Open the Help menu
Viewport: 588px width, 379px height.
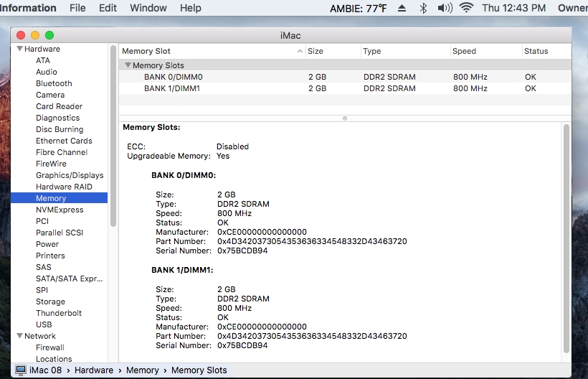191,8
